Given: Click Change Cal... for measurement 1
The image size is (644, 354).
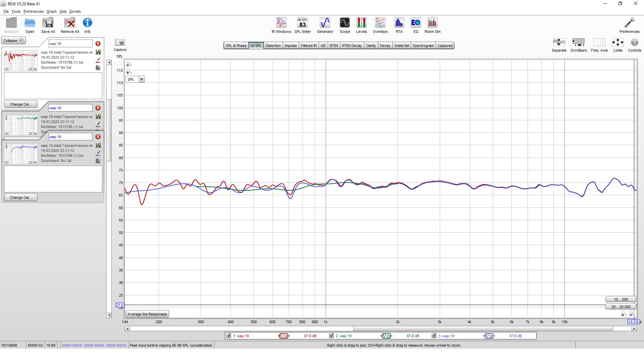Looking at the screenshot, I should (x=21, y=104).
